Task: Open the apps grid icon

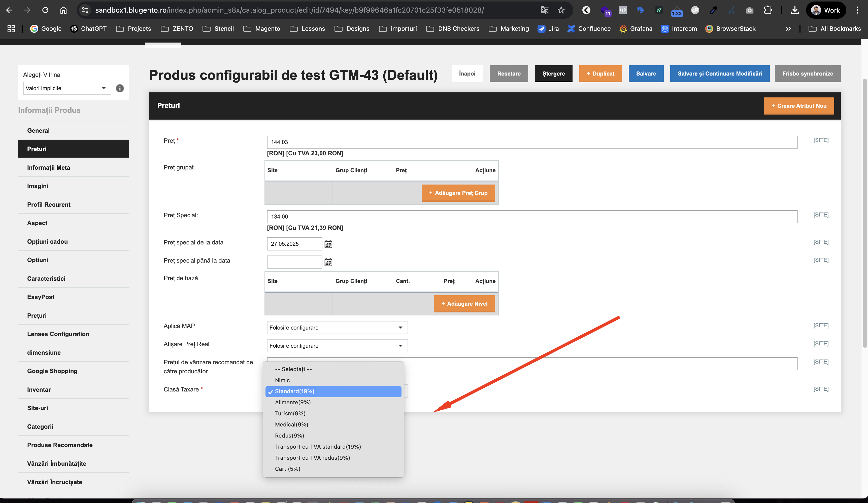Action: [11, 29]
